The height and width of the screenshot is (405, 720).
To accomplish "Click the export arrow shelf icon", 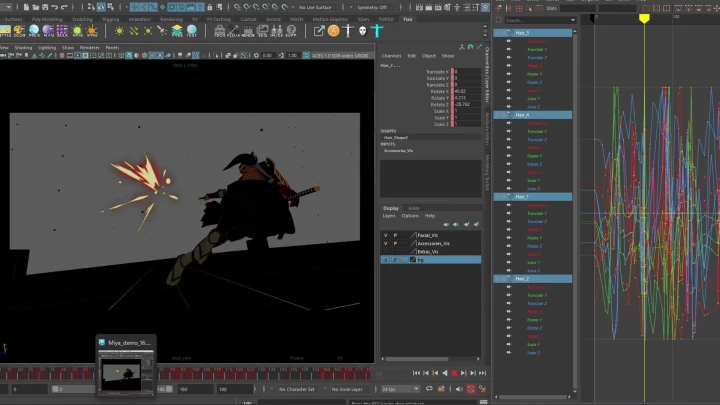I will 319,31.
